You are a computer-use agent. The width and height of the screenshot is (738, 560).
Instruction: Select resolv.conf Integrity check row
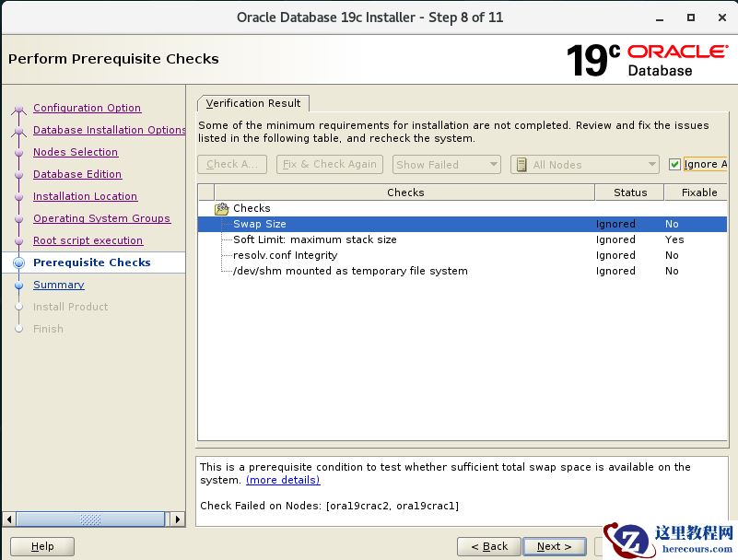click(463, 255)
